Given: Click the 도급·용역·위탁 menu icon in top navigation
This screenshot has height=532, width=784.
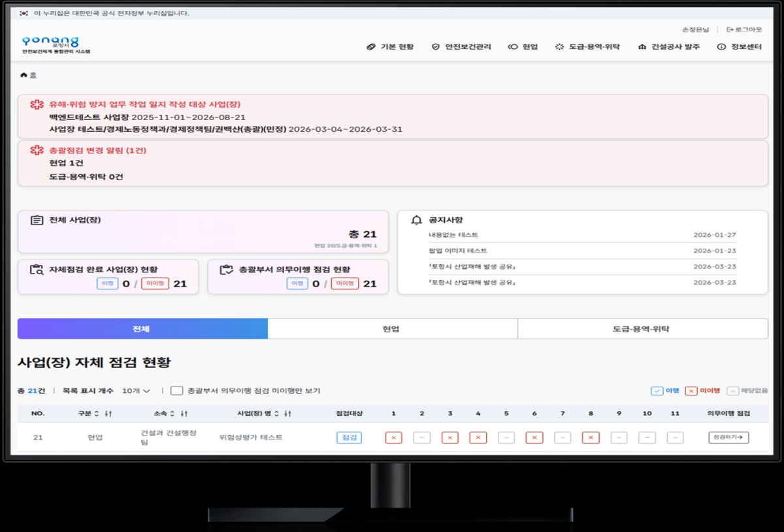Looking at the screenshot, I should 559,47.
